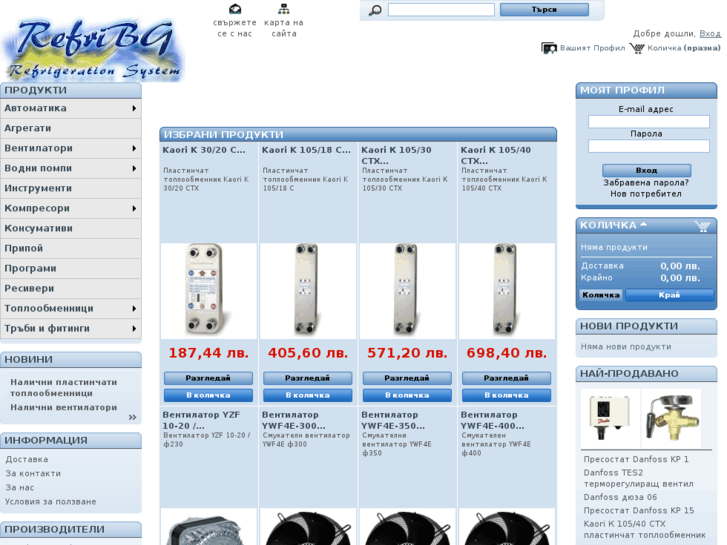Click Разгледай for Kaori K 105/18 C
Viewport: 727px width, 545px height.
coord(307,378)
